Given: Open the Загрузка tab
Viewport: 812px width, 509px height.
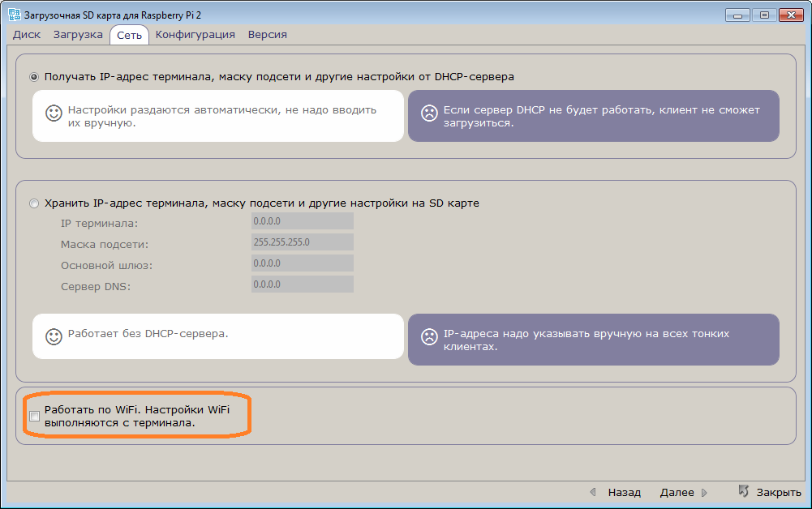Looking at the screenshot, I should click(77, 35).
